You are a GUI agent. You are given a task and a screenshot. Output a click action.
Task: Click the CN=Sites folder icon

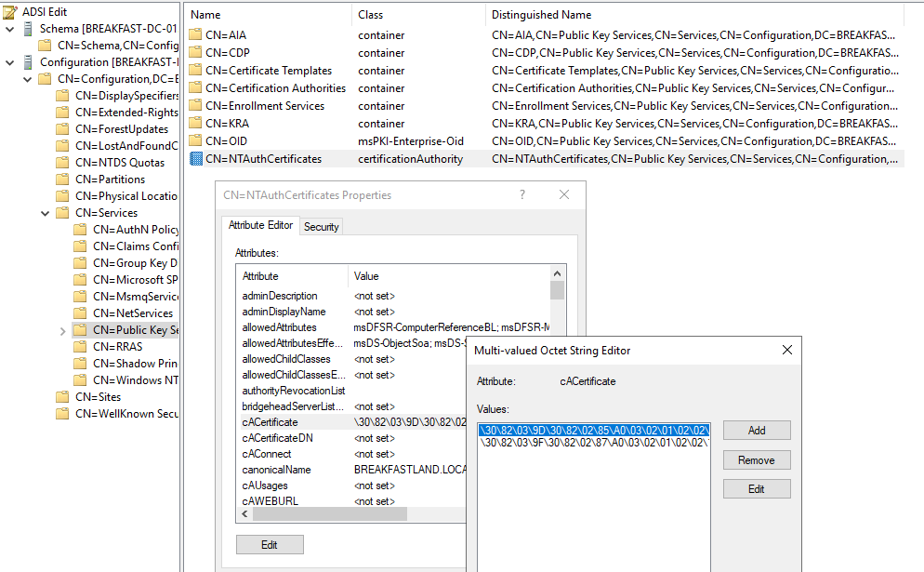pos(62,396)
